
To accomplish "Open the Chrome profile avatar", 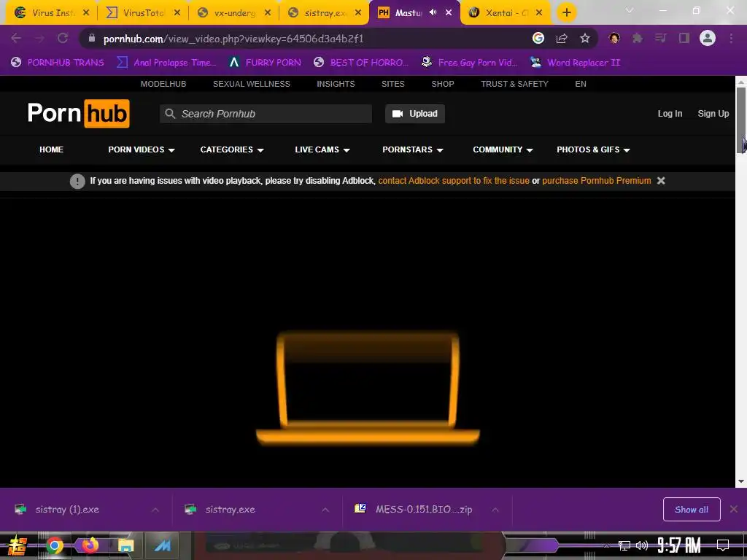I will pos(708,38).
